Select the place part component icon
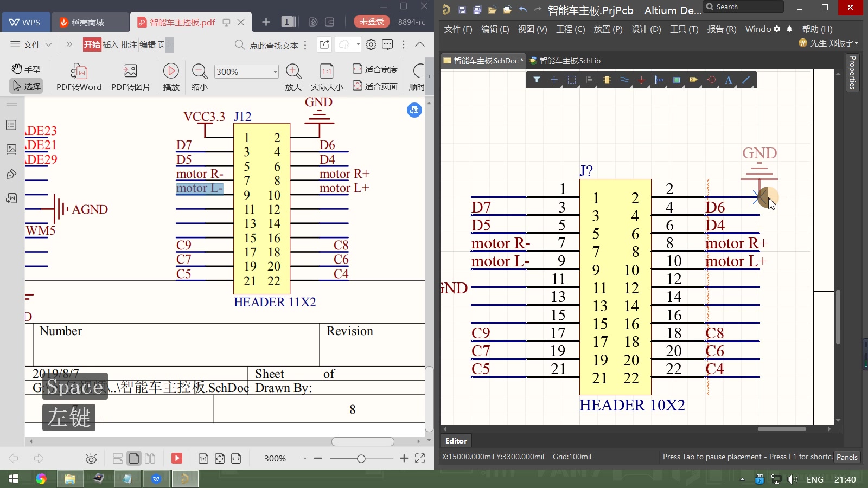This screenshot has width=868, height=488. point(607,80)
